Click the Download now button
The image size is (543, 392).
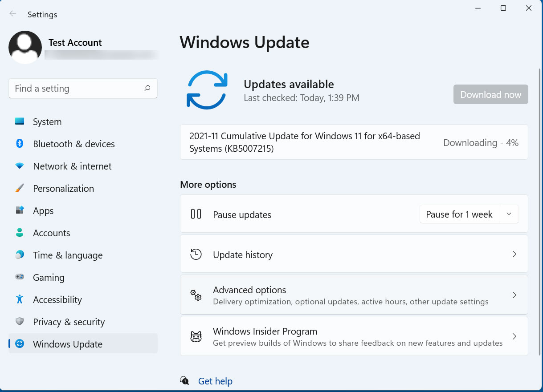(491, 94)
